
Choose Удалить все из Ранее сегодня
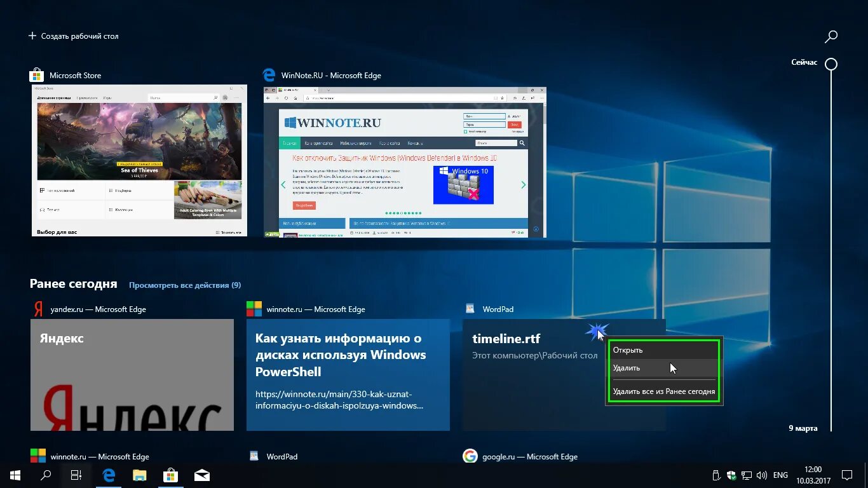pyautogui.click(x=664, y=391)
